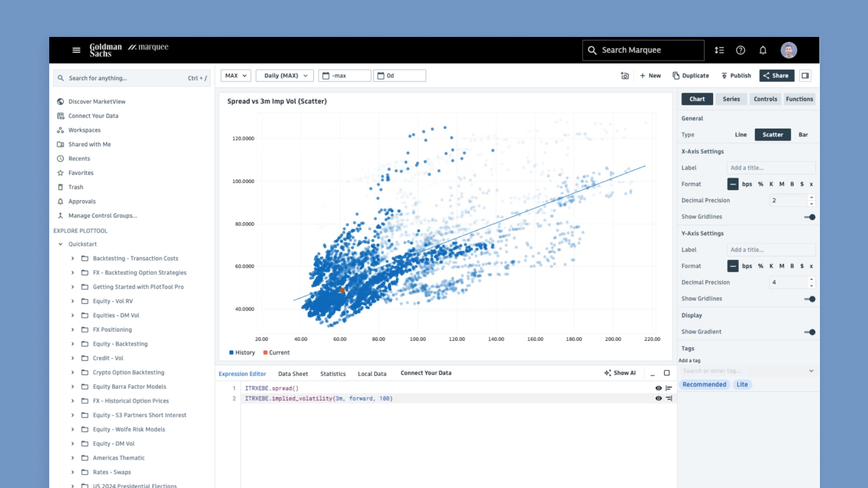
Task: Open the hamburger navigation menu
Action: [x=77, y=50]
